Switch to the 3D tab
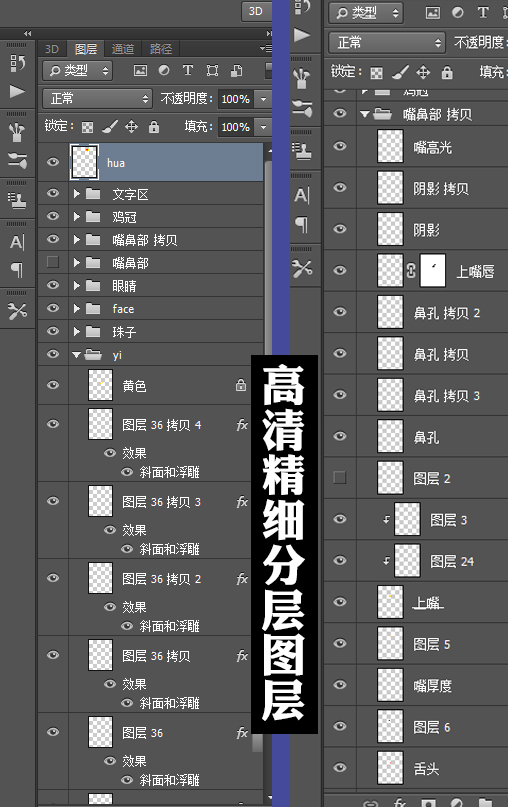Image resolution: width=508 pixels, height=807 pixels. pyautogui.click(x=51, y=49)
